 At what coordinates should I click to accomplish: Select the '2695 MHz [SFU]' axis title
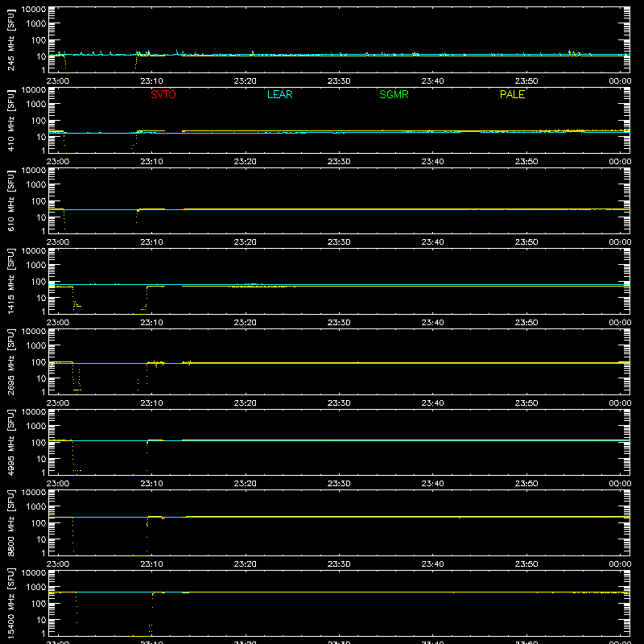point(10,361)
